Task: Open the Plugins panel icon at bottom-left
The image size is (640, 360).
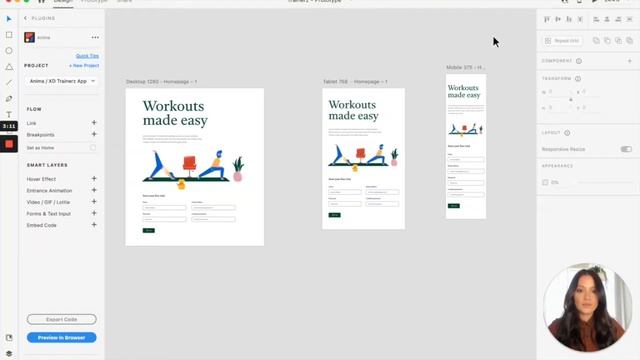Action: point(9,338)
